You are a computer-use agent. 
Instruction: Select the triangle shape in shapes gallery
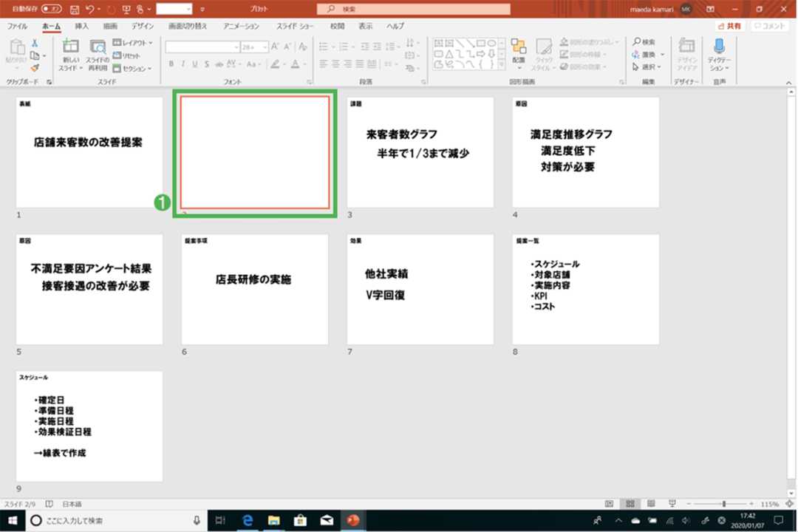(449, 54)
